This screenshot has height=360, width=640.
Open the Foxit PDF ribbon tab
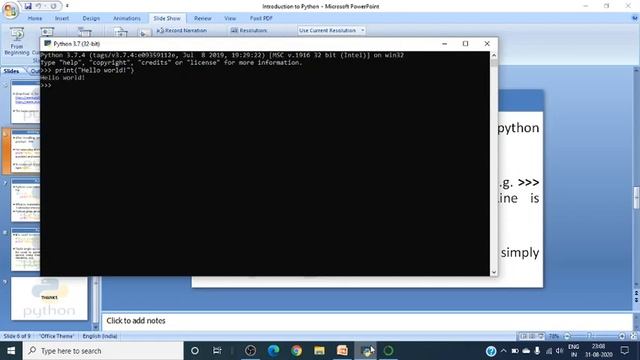coord(261,18)
